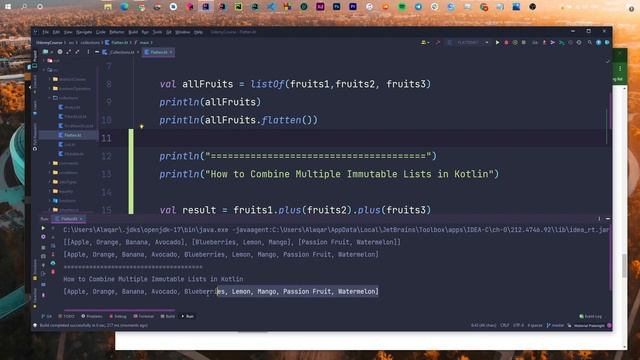Click line number 11 in the gutter
Image resolution: width=640 pixels, height=360 pixels.
[x=107, y=138]
